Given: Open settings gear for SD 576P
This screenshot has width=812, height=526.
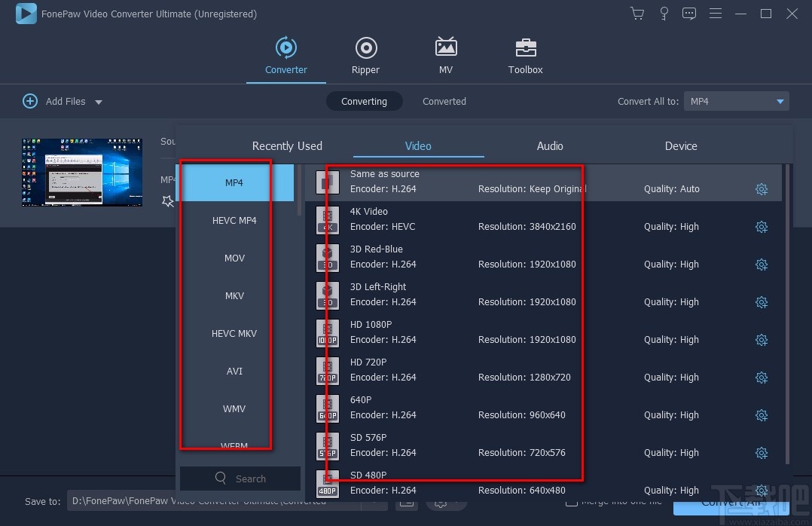Looking at the screenshot, I should point(762,453).
